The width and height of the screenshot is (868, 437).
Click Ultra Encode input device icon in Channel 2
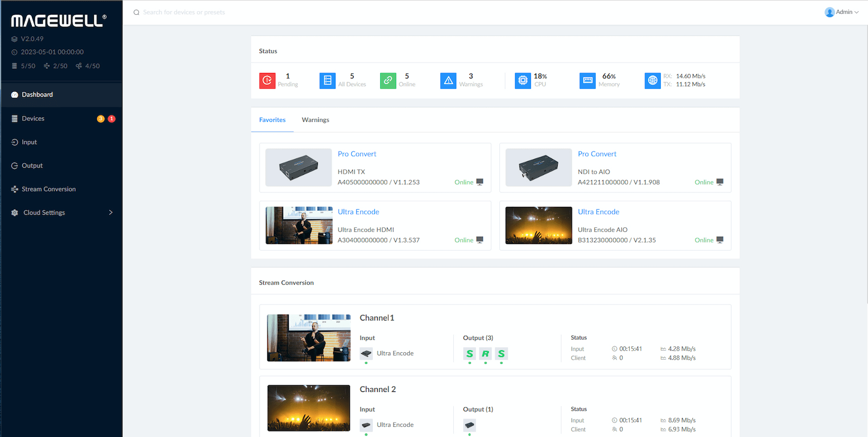(x=366, y=425)
